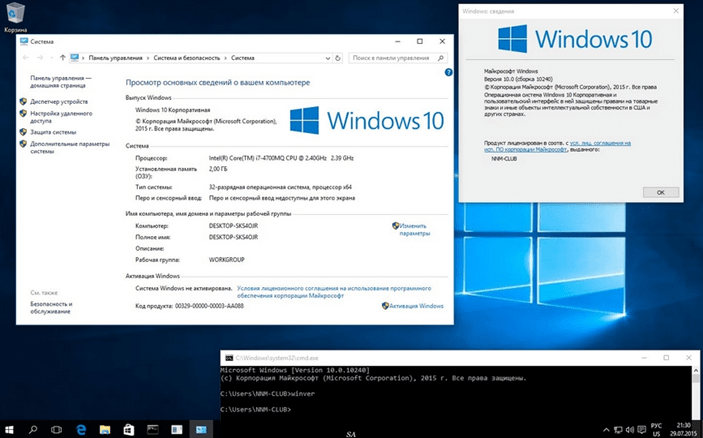Open Task View on the taskbar

click(x=57, y=429)
